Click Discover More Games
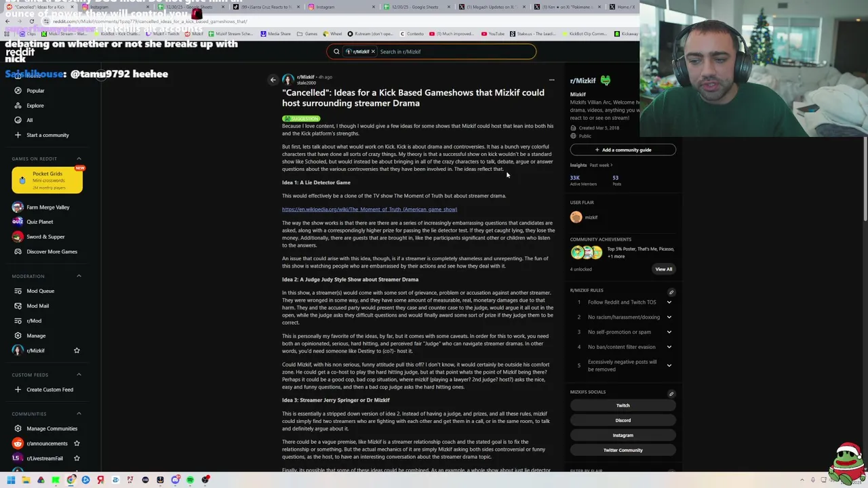This screenshot has height=488, width=868. (52, 251)
